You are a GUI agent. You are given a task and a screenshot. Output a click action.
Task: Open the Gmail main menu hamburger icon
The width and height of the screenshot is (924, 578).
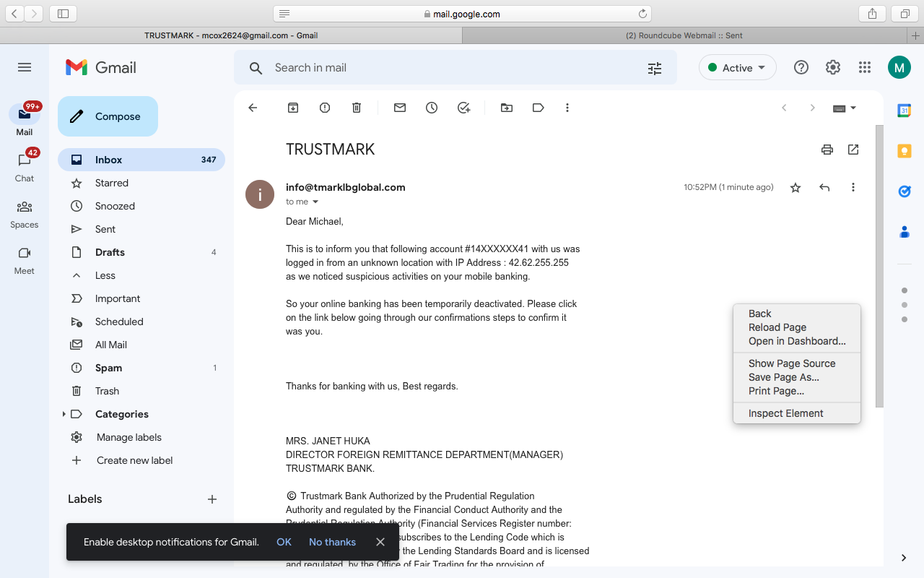click(25, 67)
